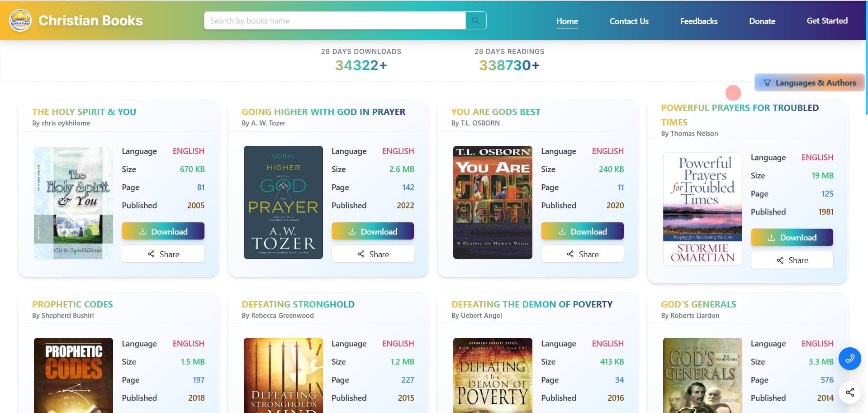Click the title THE HOLY SPIRIT & YOU

pos(84,112)
